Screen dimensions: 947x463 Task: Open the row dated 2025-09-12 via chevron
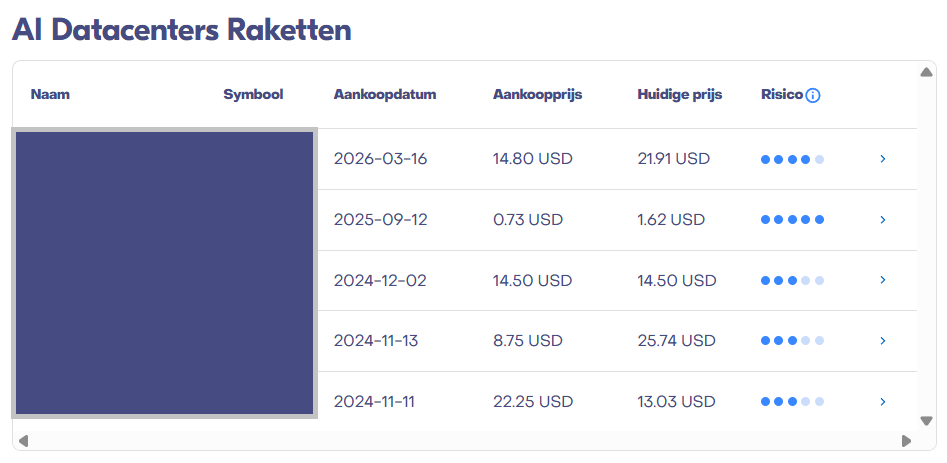(883, 220)
